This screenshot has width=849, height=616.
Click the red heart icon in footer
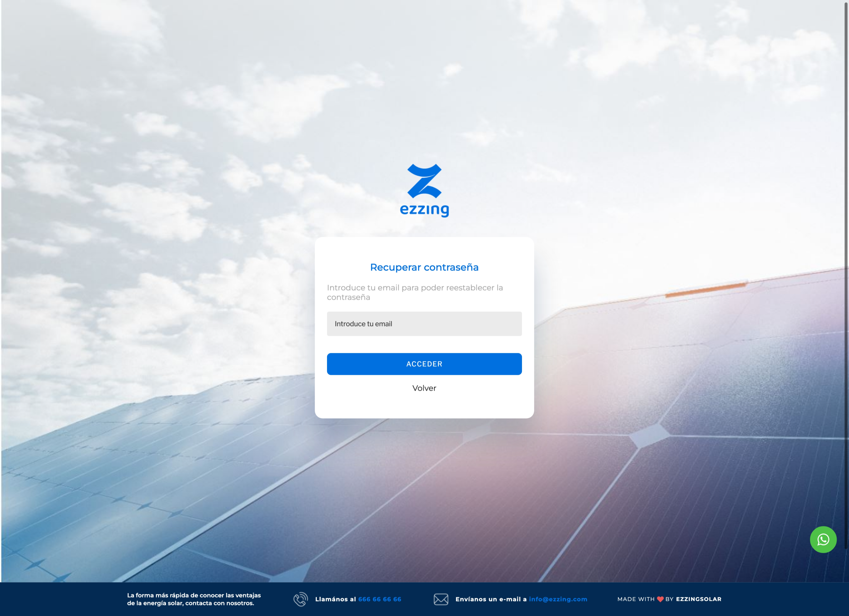660,599
